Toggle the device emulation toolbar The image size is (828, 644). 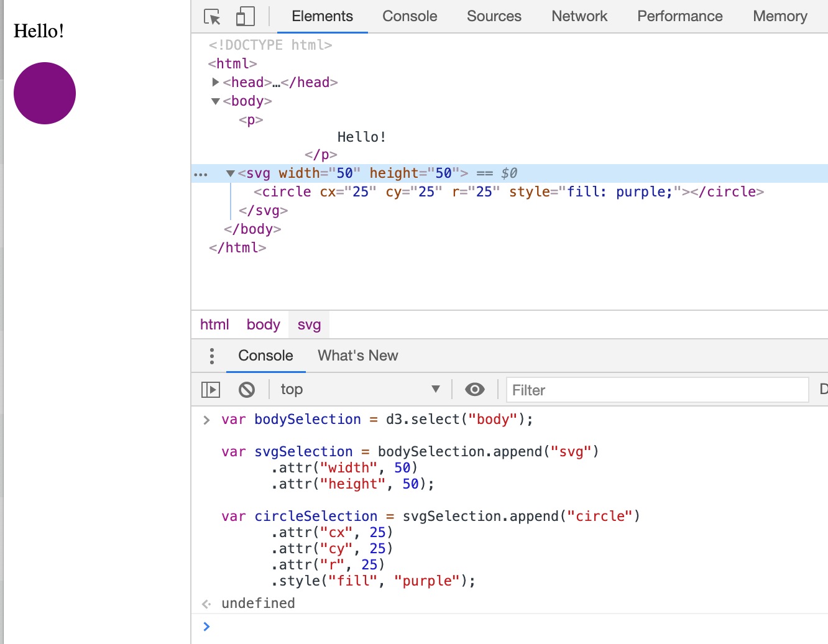245,17
